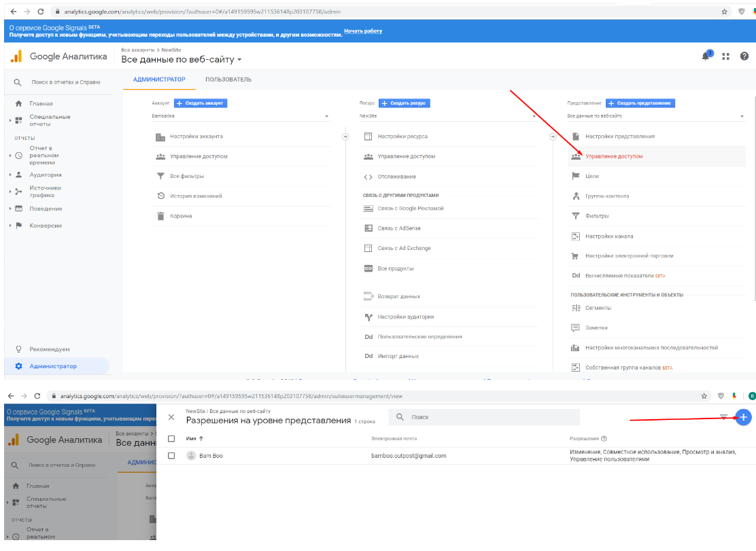The height and width of the screenshot is (551, 756).
Task: Click the Поведение sidebar icon
Action: coord(19,209)
